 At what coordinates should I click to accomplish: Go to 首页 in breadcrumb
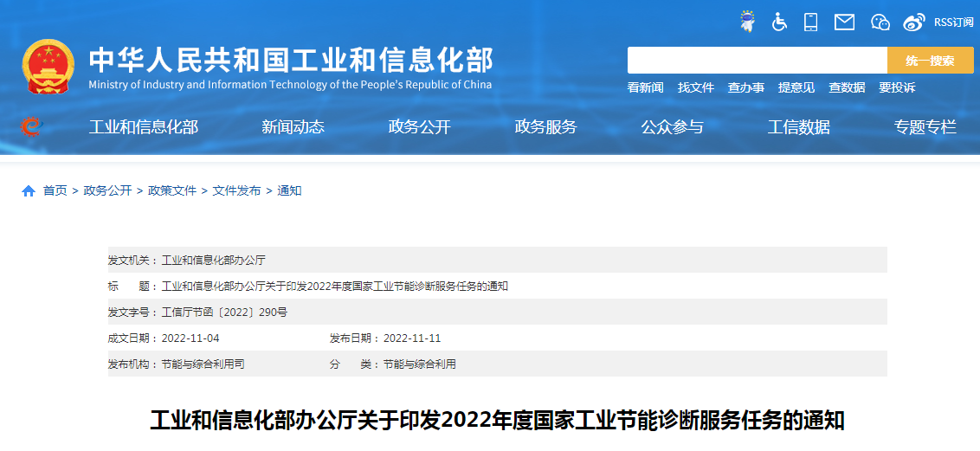click(x=55, y=191)
